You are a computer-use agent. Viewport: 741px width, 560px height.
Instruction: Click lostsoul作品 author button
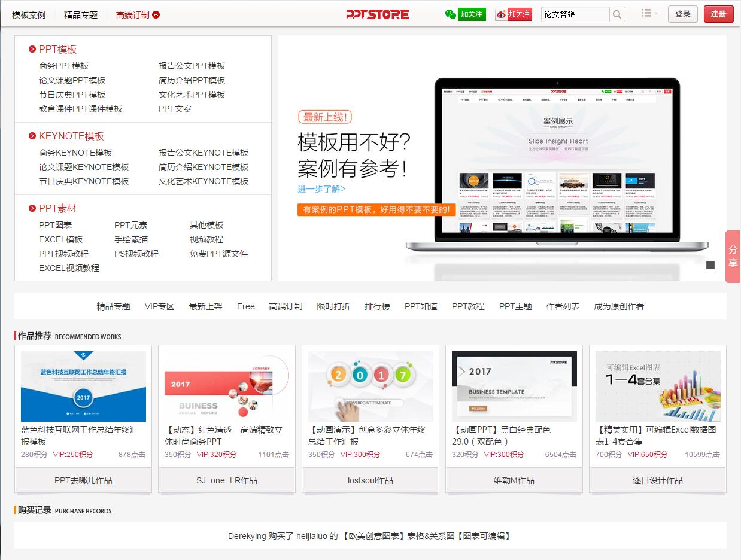click(370, 480)
